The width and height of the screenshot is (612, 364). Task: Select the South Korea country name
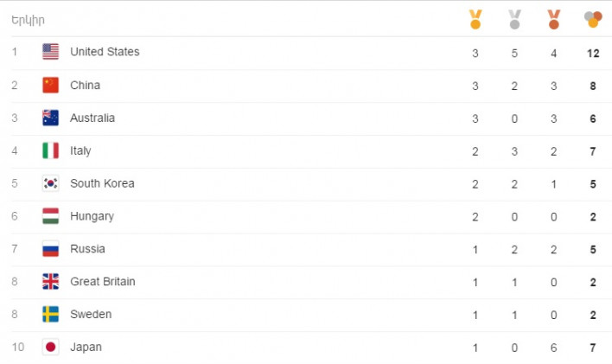click(x=102, y=183)
